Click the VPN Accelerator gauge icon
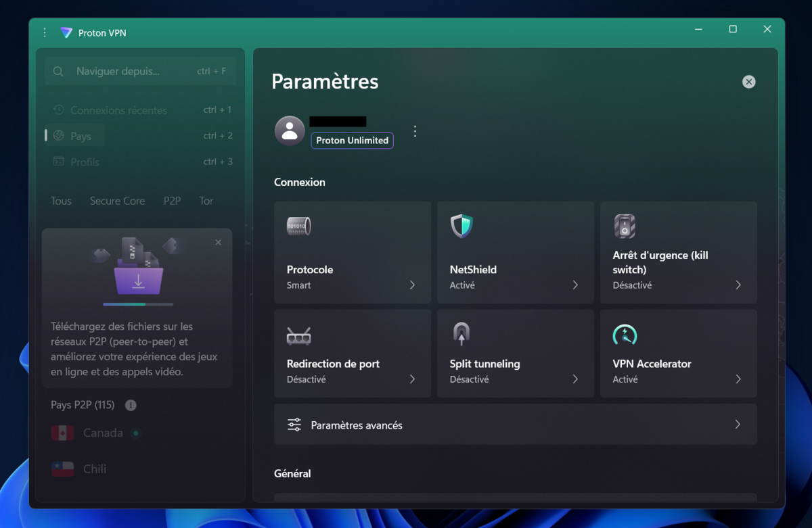The image size is (812, 528). click(x=625, y=334)
